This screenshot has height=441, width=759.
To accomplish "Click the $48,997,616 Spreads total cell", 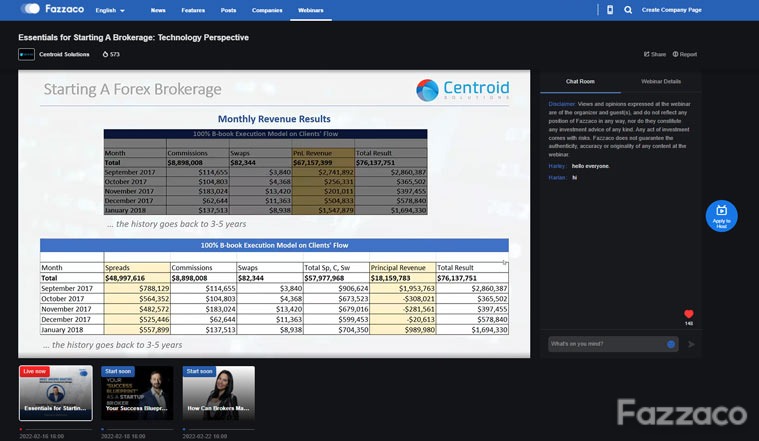I will point(137,278).
